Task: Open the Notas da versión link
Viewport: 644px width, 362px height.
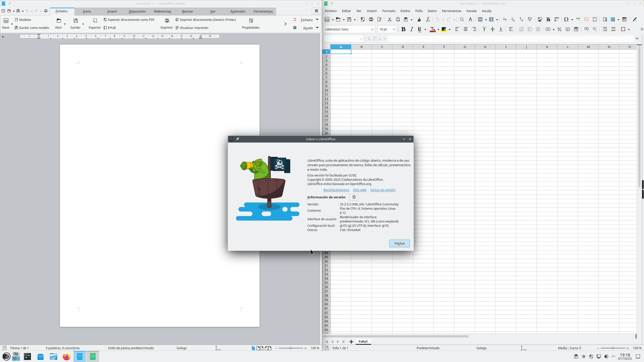Action: (383, 190)
